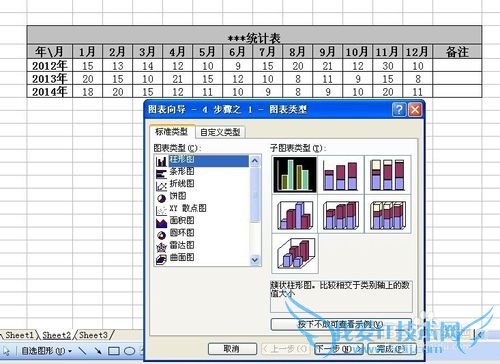Image resolution: width=500 pixels, height=364 pixels.
Task: Select XY 散点图 scatter chart type
Action: click(x=202, y=209)
